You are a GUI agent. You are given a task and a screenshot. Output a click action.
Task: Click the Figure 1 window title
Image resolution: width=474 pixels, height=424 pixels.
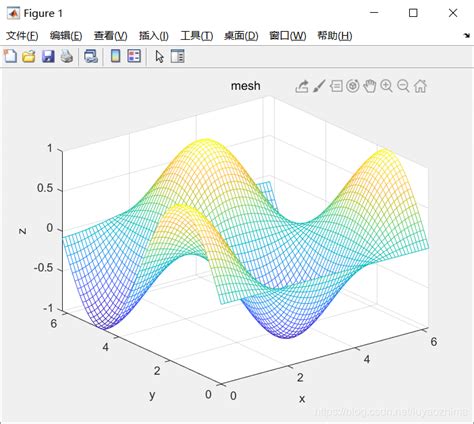click(43, 13)
